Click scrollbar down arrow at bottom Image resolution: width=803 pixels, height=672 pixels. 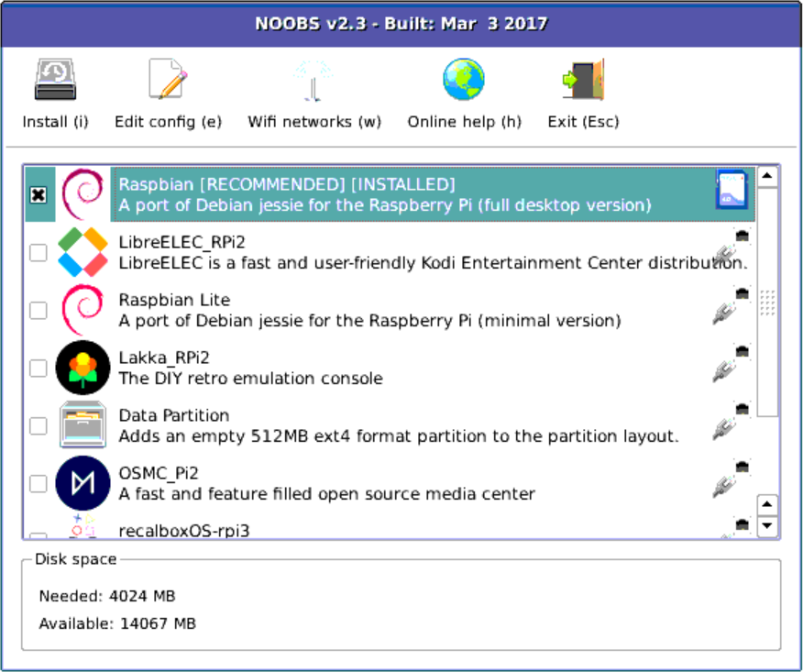click(x=767, y=527)
